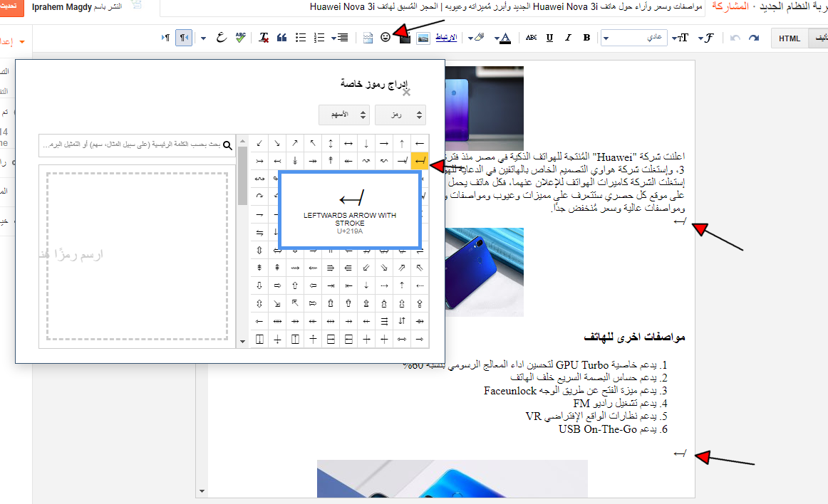Viewport: 828px width, 504px height.
Task: Click the الارتباط link button in toolbar
Action: (446, 38)
